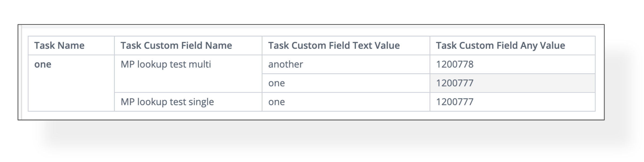Click divider between Text Value and Any Value headers

coord(430,45)
